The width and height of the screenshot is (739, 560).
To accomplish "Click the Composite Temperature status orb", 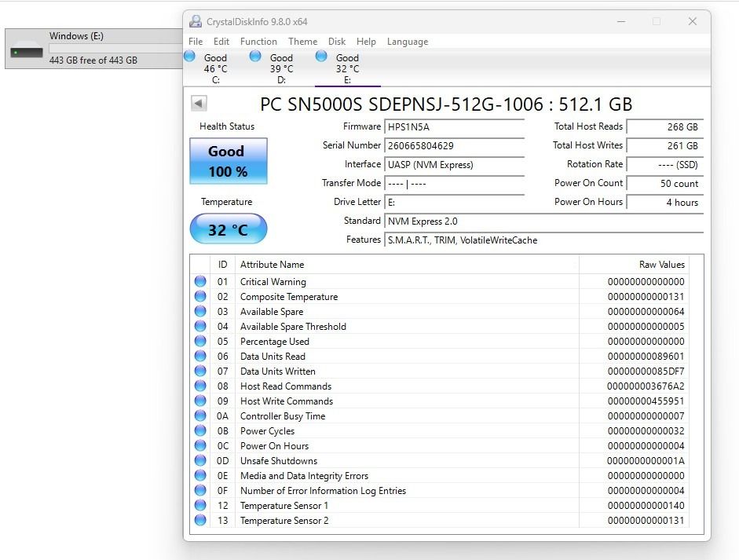I will [200, 297].
